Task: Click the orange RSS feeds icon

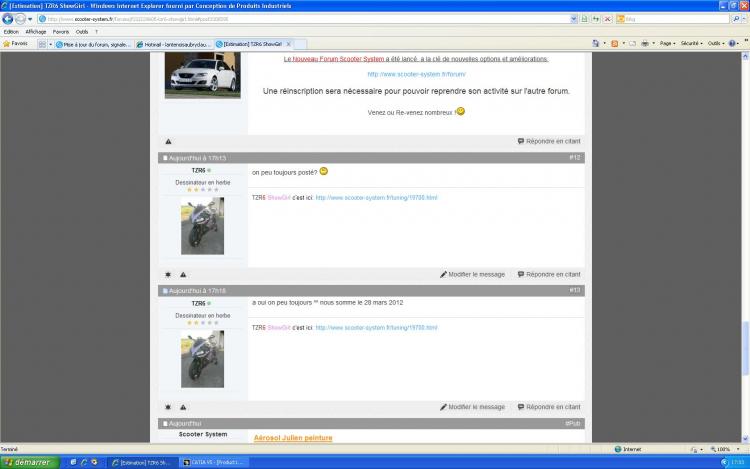Action: (615, 44)
